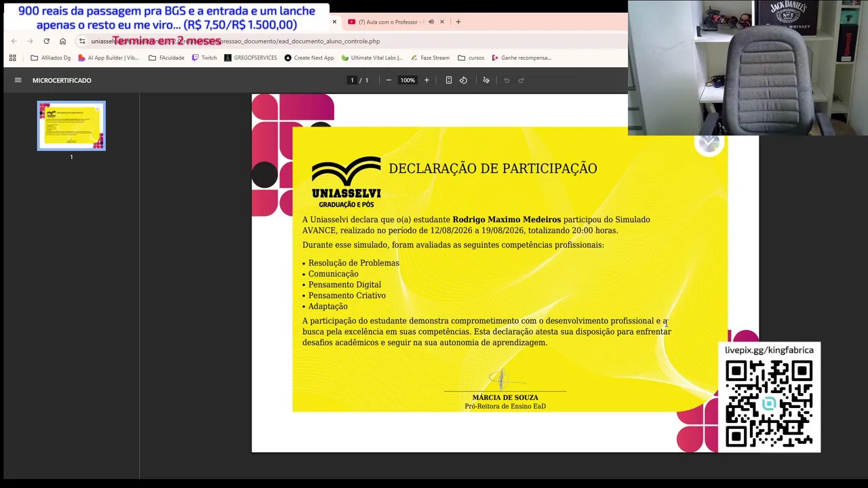This screenshot has width=868, height=488.
Task: Switch to the Aula com o Professor tab
Action: click(391, 22)
